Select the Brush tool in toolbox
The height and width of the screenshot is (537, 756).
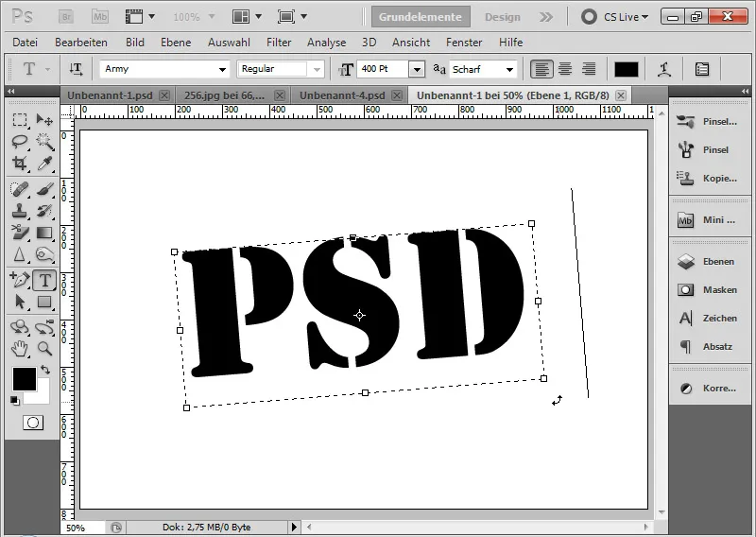coord(44,189)
